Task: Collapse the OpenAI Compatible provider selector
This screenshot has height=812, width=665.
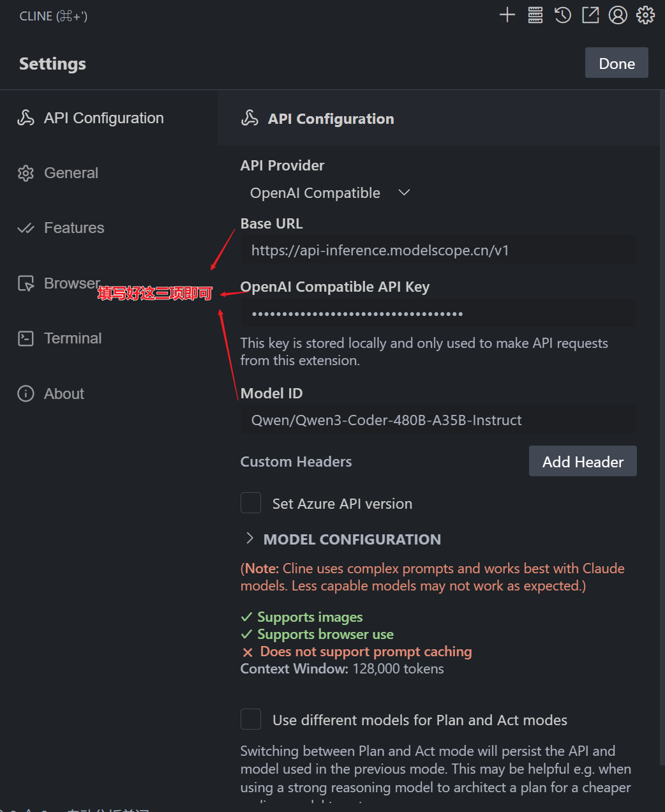Action: 403,192
